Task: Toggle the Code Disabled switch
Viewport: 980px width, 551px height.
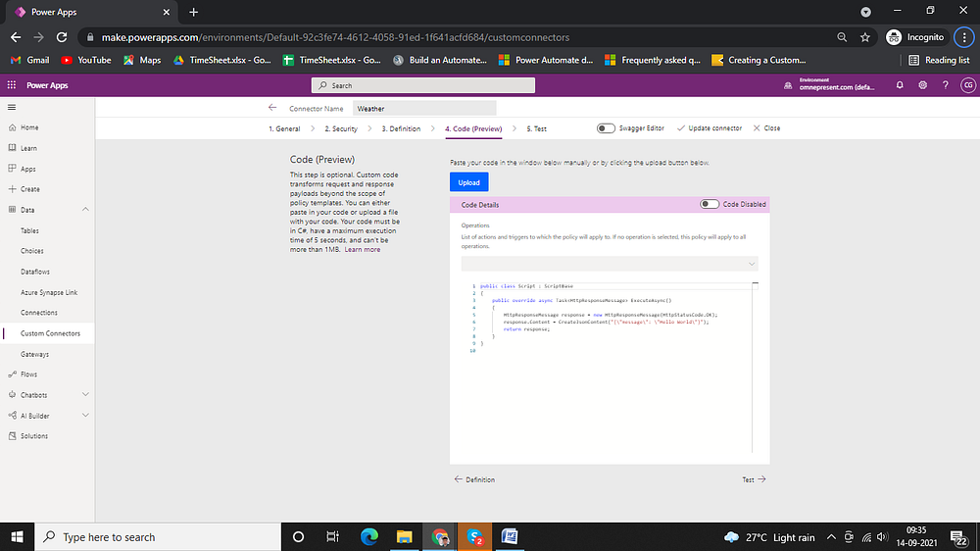Action: click(710, 204)
